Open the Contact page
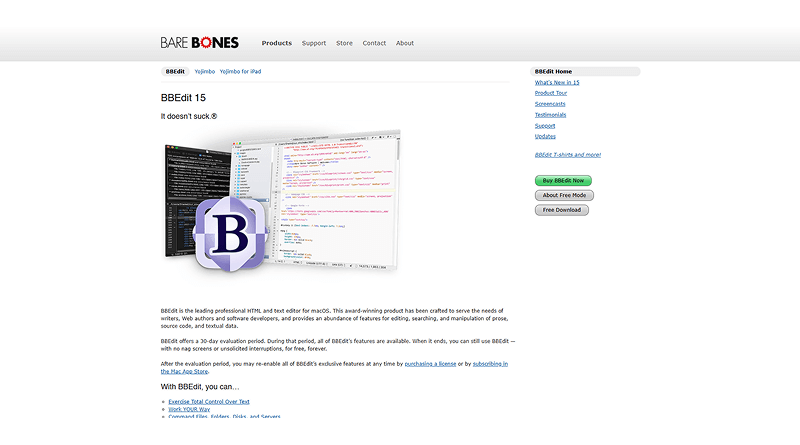Image resolution: width=800 pixels, height=445 pixels. (x=374, y=43)
